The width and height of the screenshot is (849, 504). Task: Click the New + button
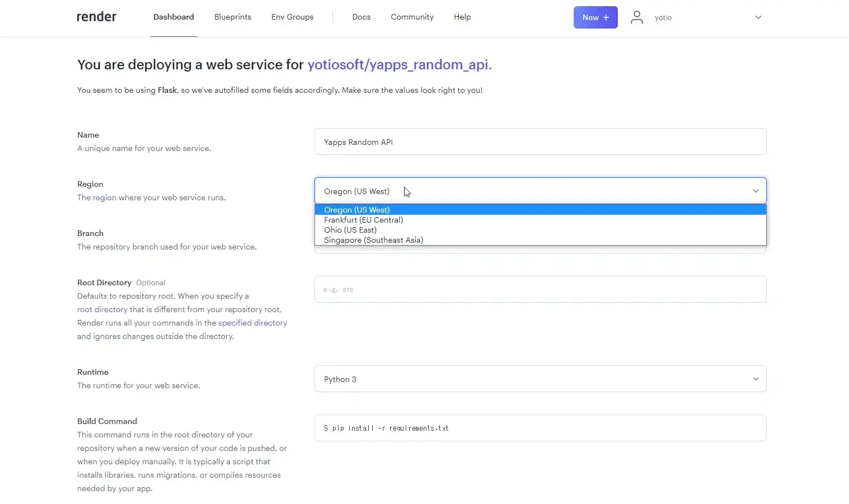595,17
